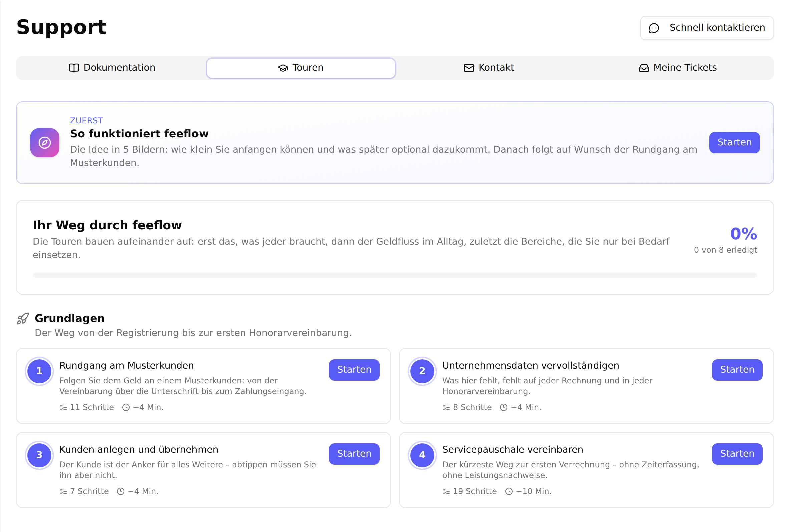Click step circle 2 for Unternehmensdaten vervollständigen
Image resolution: width=790 pixels, height=532 pixels.
422,371
